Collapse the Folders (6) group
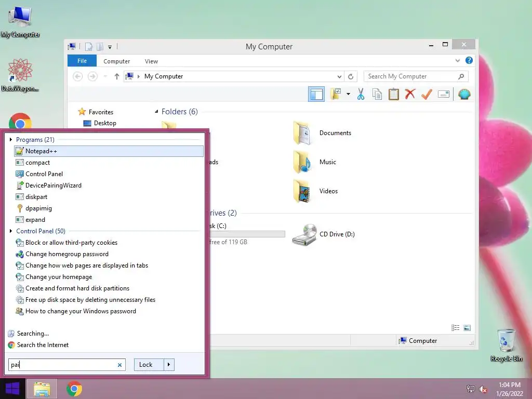 click(x=156, y=112)
